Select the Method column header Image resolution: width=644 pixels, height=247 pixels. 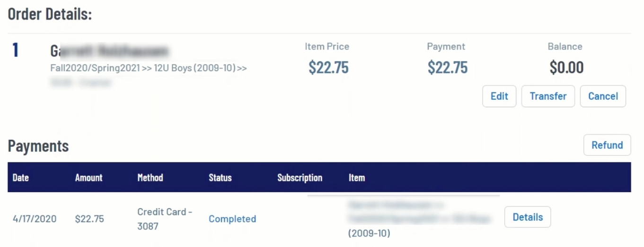[x=150, y=178]
